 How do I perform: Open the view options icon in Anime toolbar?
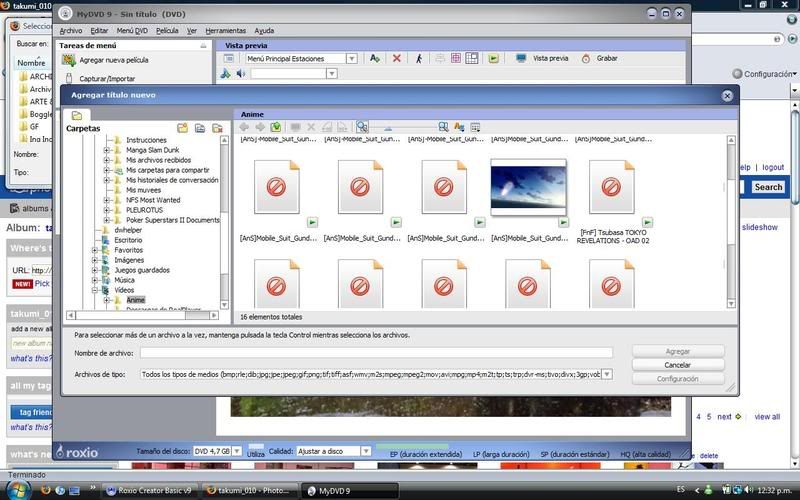[475, 127]
